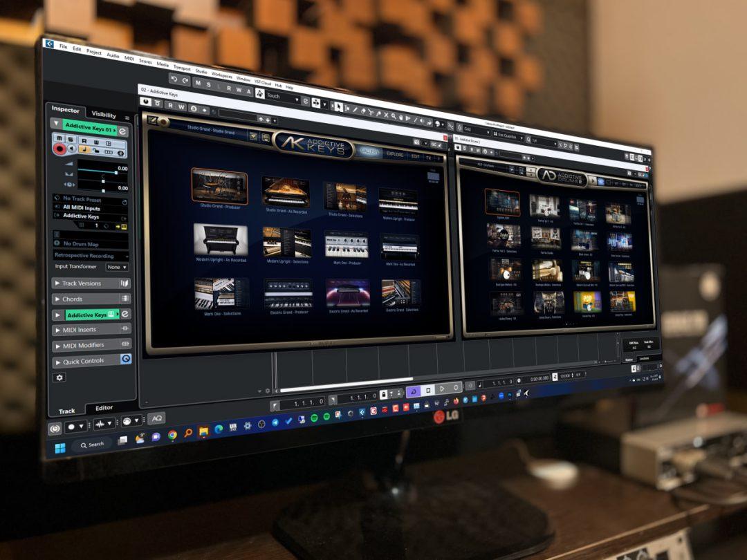
Task: Click the Chords section icon
Action: tap(126, 299)
